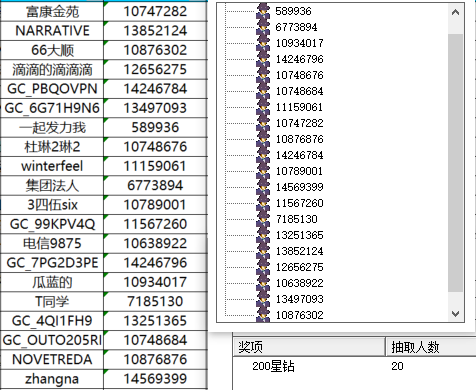Screen dimensions: 476x390
Task: Click spreadsheet cell GC_OUTO205RI
Action: (x=52, y=340)
